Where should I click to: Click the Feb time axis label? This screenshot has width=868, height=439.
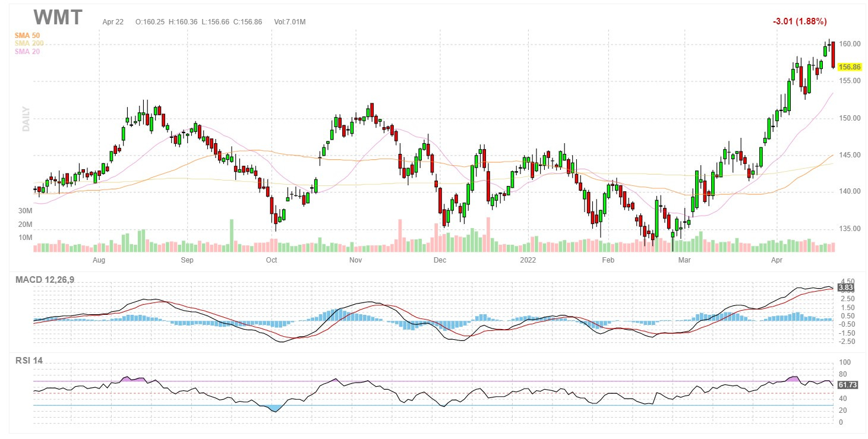(x=608, y=260)
